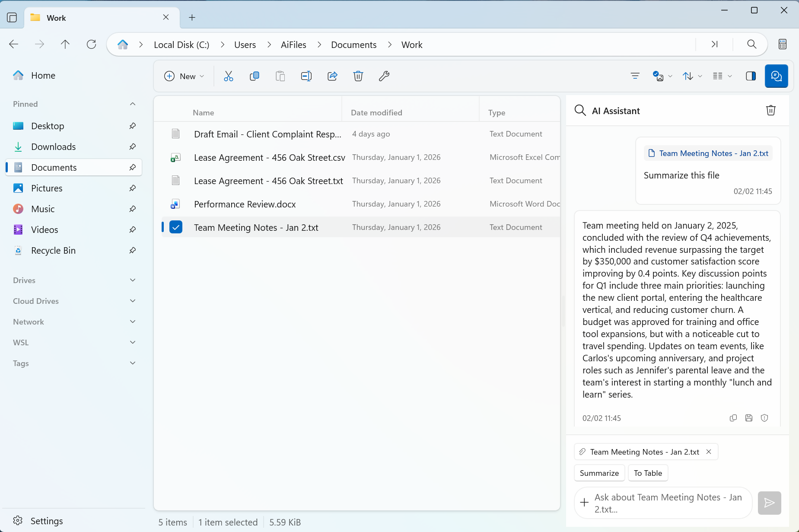This screenshot has width=799, height=532.
Task: Navigate to the Documents breadcrumb segment
Action: (353, 45)
